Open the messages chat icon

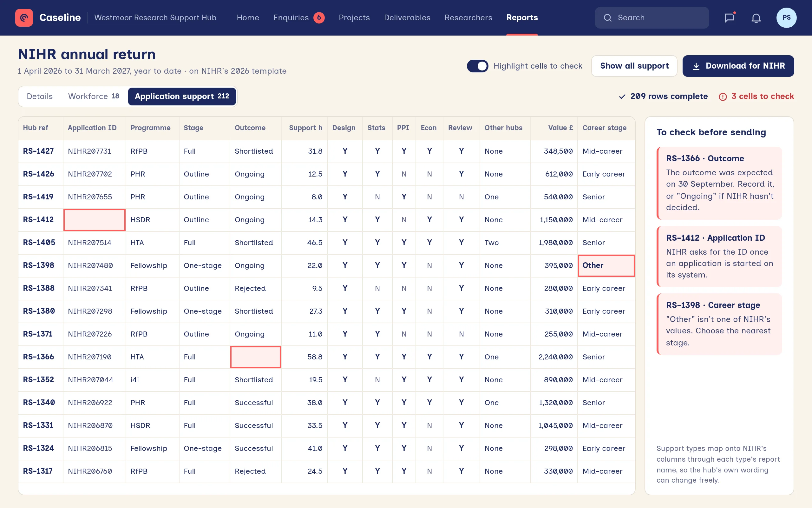coord(729,17)
